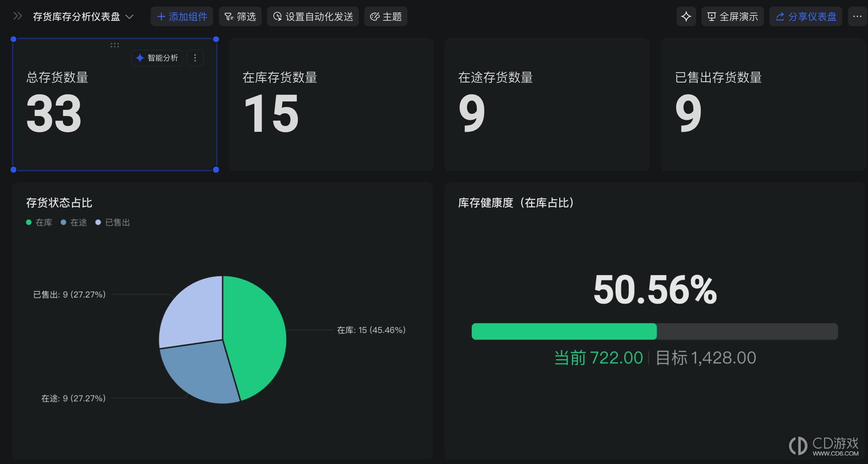Image resolution: width=868 pixels, height=464 pixels.
Task: Click the 在库存货数量 metric card value 15
Action: (271, 114)
